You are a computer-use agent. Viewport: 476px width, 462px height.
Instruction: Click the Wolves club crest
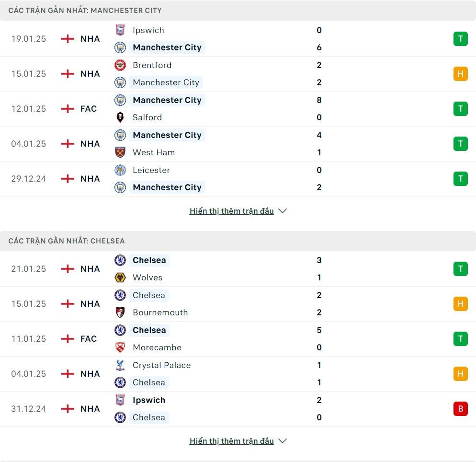(x=120, y=277)
